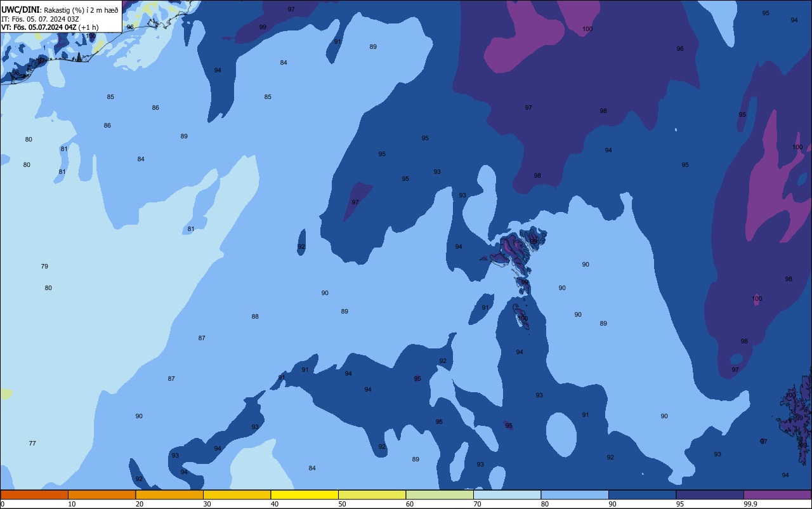Click the legend tick label 50
This screenshot has width=812, height=509.
click(342, 504)
